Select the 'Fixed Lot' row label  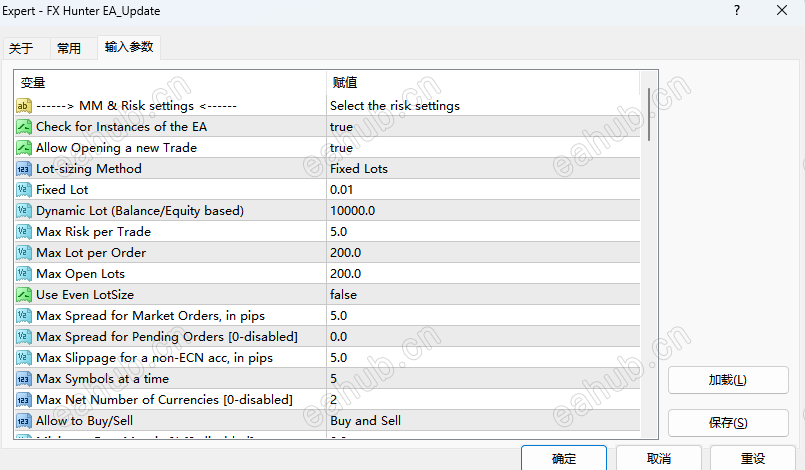pos(62,190)
